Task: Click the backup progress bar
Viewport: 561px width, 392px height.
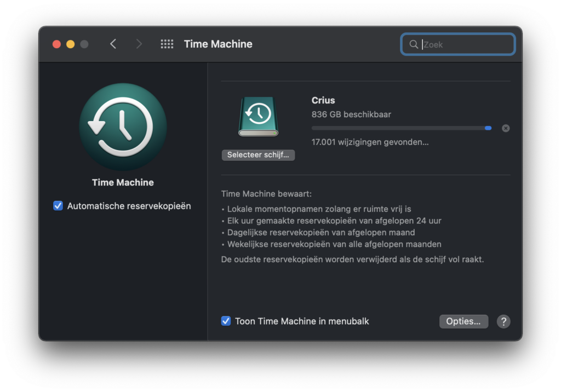Action: (x=402, y=128)
